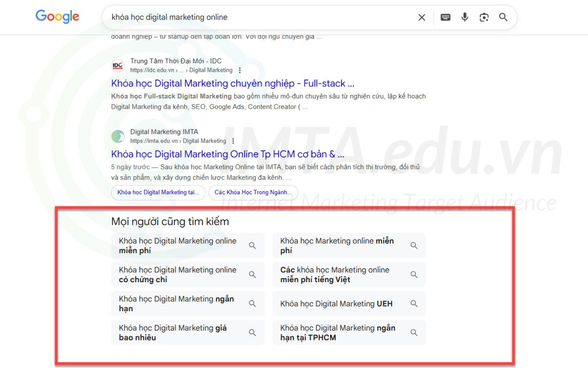Select 'Khóa học Digital Marketing ngắn hạn tại TPHCM'
Viewport: 588px width, 368px height.
pos(349,333)
